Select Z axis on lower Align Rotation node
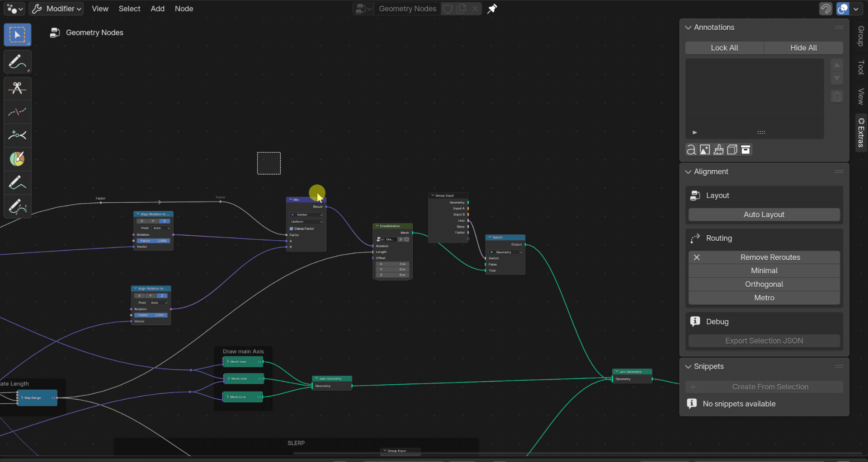The width and height of the screenshot is (868, 462). (162, 296)
